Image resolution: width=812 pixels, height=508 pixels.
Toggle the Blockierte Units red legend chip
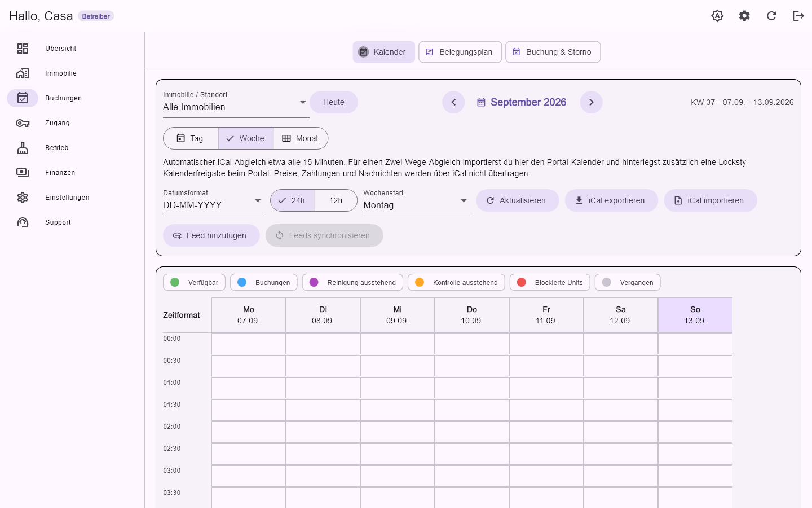point(550,282)
